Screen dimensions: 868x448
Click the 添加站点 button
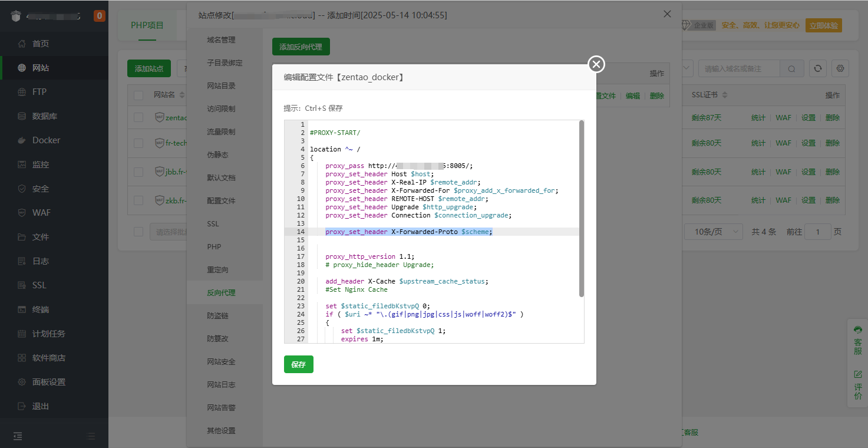149,68
